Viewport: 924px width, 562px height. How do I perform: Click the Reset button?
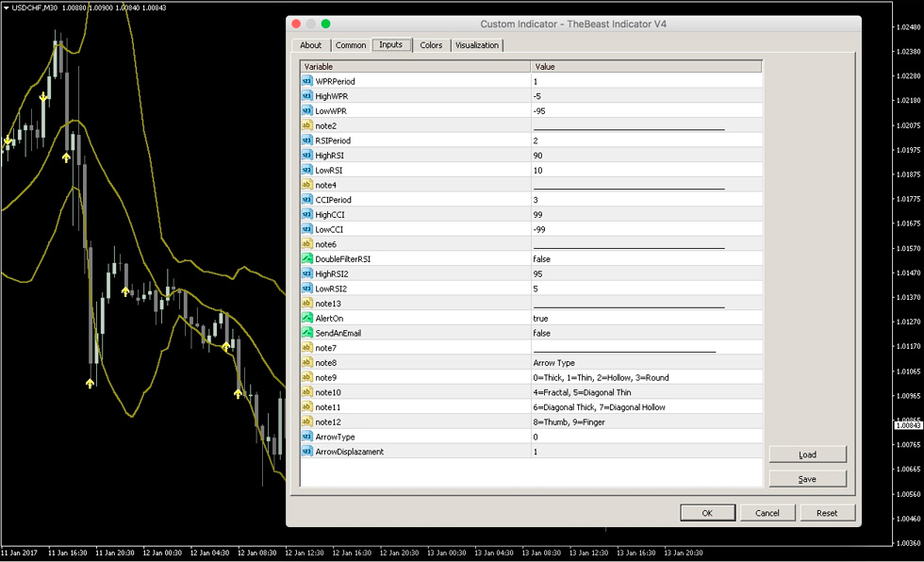click(827, 513)
